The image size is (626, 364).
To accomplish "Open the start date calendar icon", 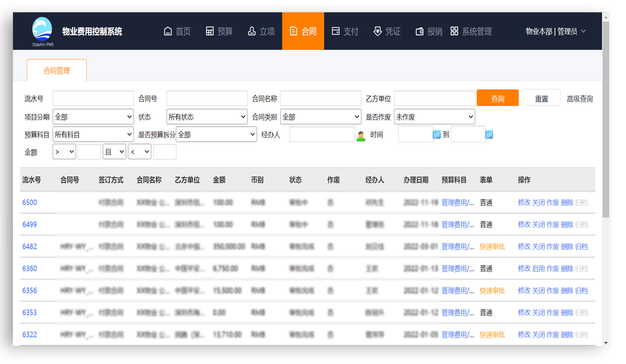I will [x=437, y=134].
